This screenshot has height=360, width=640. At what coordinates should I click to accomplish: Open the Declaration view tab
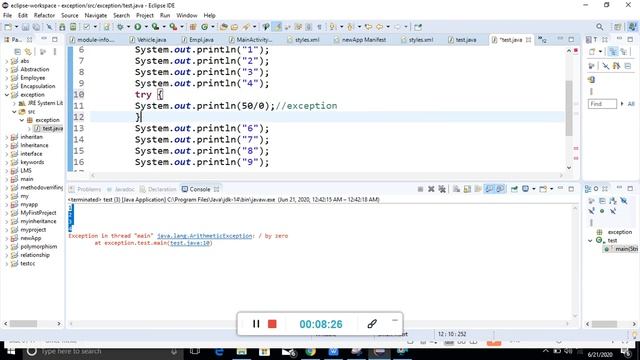click(x=158, y=189)
